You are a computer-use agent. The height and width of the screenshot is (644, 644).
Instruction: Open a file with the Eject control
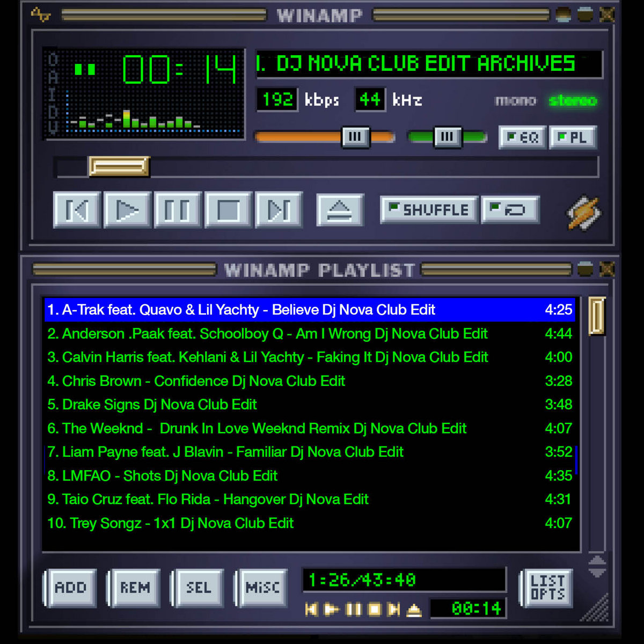(340, 209)
